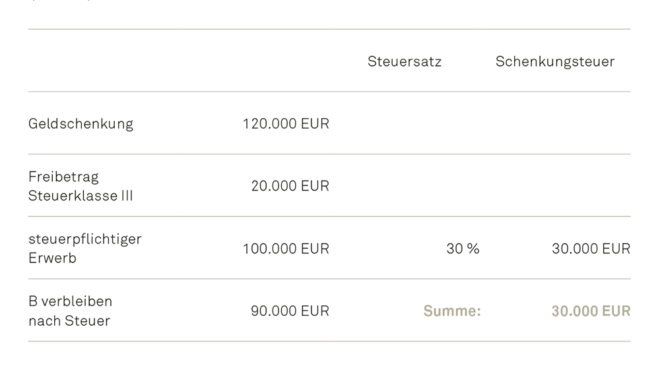The image size is (660, 370).
Task: Click the Summe: label
Action: coord(452,311)
